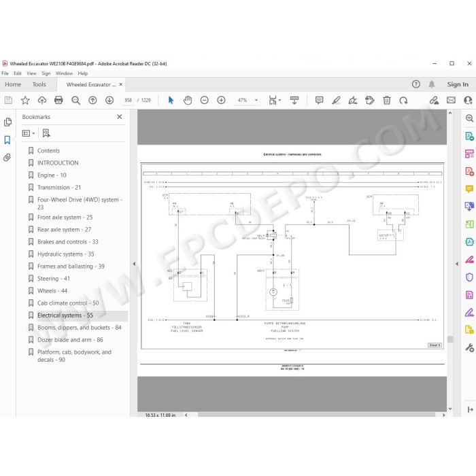Collapse the left navigation pane arrow

[134, 264]
